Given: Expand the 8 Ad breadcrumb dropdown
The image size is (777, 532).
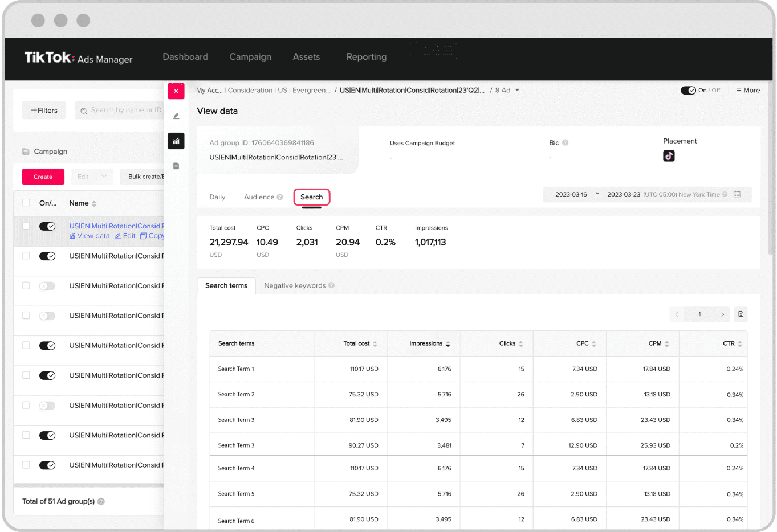Looking at the screenshot, I should 517,91.
